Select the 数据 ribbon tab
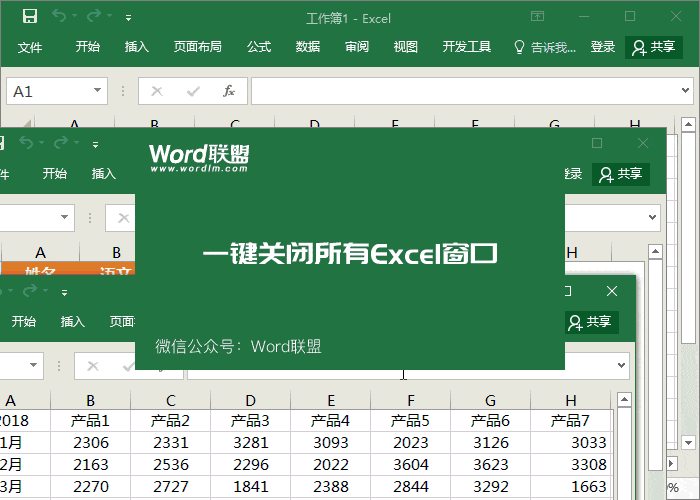This screenshot has height=500, width=700. coord(308,47)
